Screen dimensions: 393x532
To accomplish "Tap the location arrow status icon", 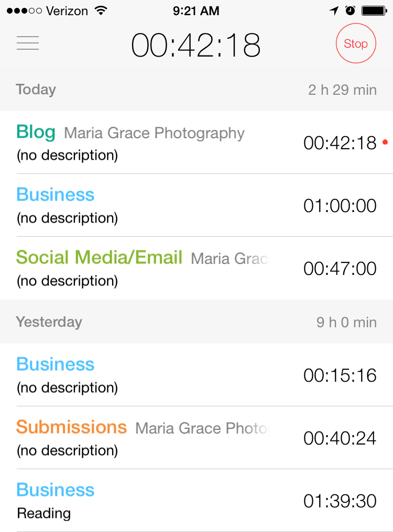I will pos(334,11).
